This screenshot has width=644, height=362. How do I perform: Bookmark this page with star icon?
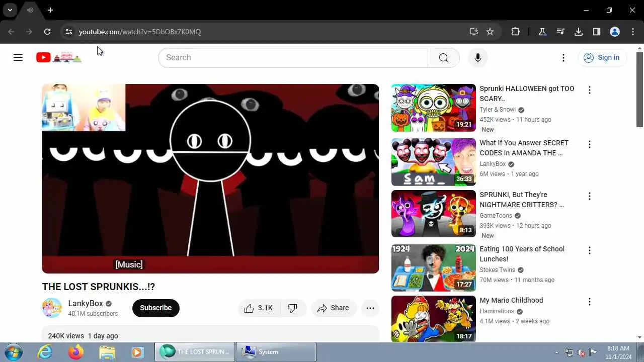pos(490,32)
